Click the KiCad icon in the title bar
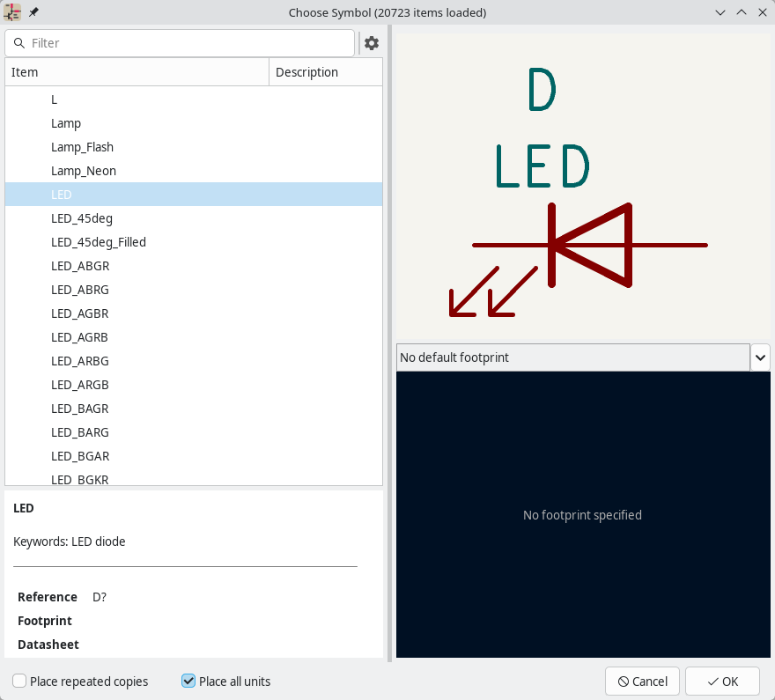The image size is (775, 700). pyautogui.click(x=11, y=12)
